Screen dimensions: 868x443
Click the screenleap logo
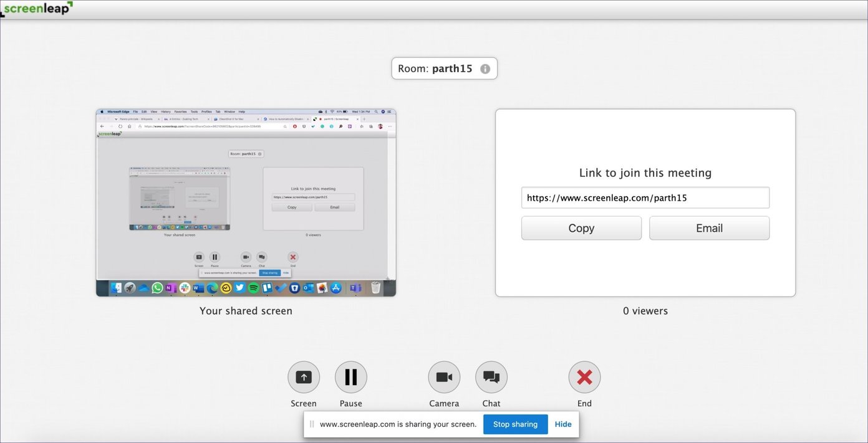(x=36, y=9)
